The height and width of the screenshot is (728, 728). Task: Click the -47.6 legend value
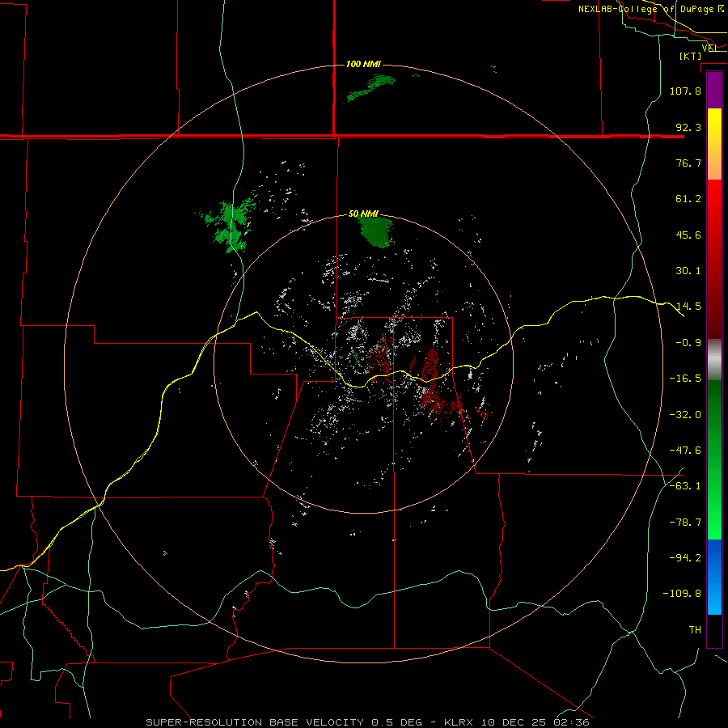(685, 451)
